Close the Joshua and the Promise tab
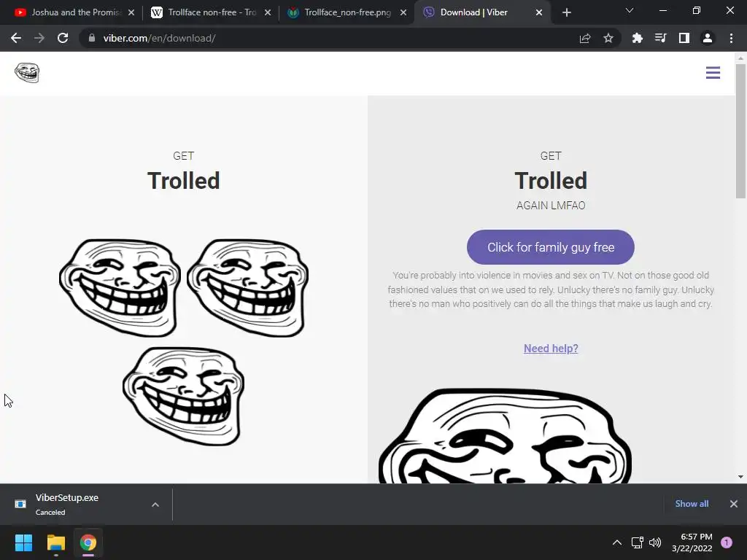 [131, 12]
